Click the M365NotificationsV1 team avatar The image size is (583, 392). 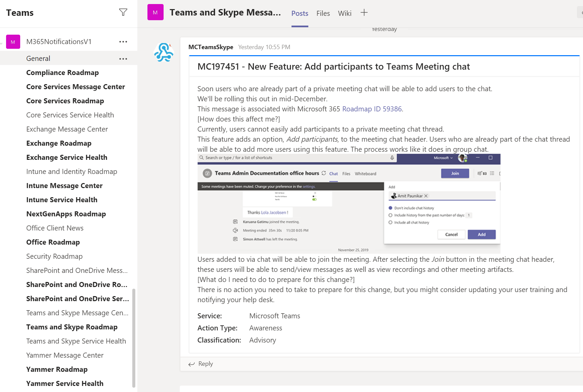click(x=13, y=42)
